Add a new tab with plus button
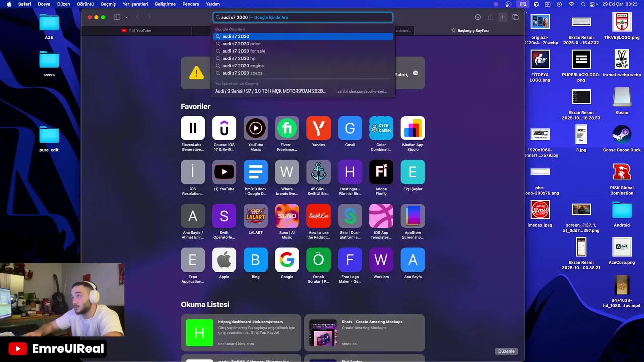The height and width of the screenshot is (362, 644). 502,17
